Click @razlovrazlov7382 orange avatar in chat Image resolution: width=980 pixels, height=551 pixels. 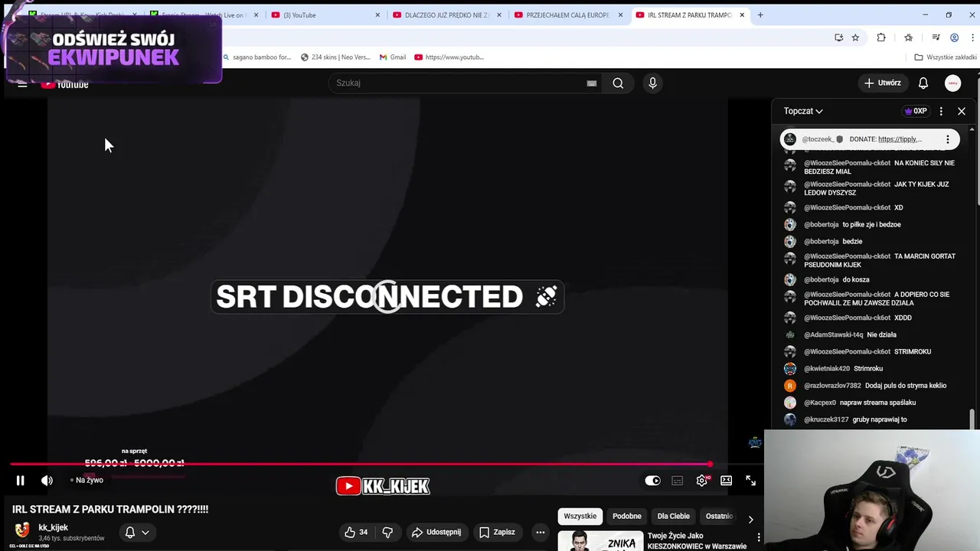tap(790, 386)
